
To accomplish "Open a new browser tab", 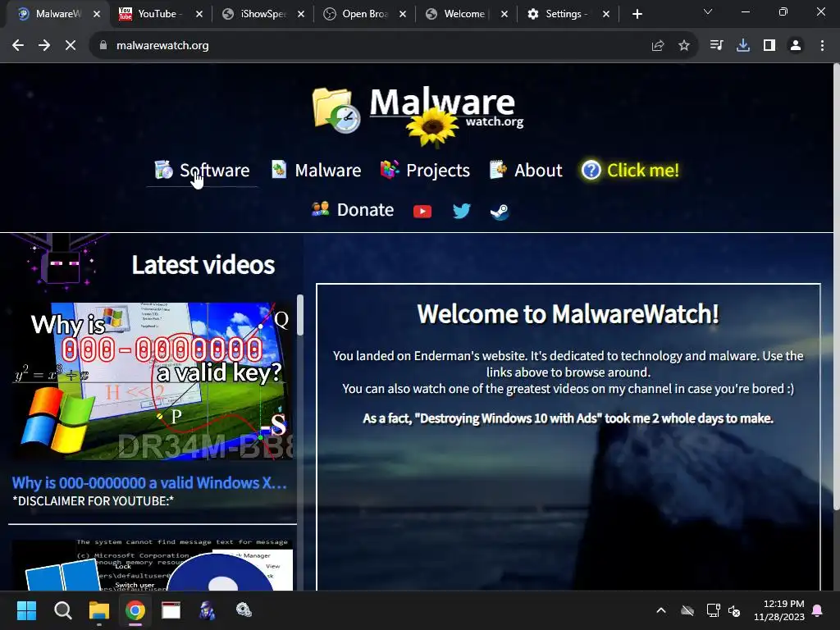I will point(637,14).
